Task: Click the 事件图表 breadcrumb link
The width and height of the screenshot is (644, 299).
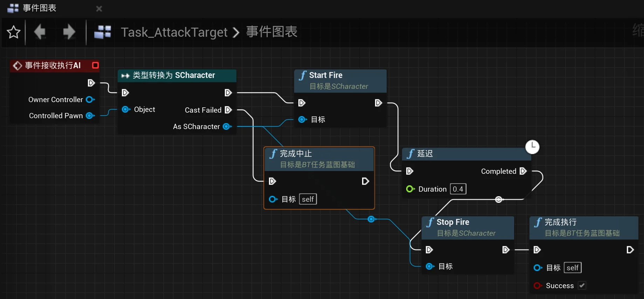Action: (x=272, y=32)
